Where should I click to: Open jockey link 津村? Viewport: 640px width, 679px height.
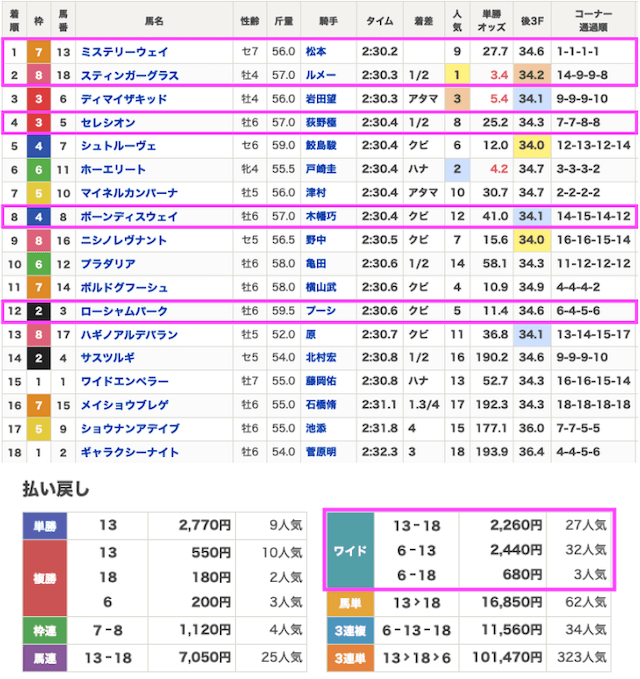[316, 193]
